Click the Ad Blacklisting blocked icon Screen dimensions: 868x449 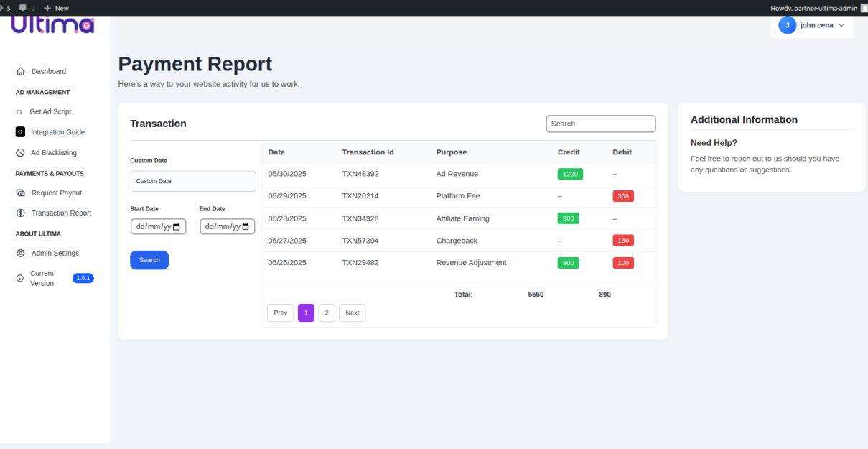pyautogui.click(x=19, y=152)
